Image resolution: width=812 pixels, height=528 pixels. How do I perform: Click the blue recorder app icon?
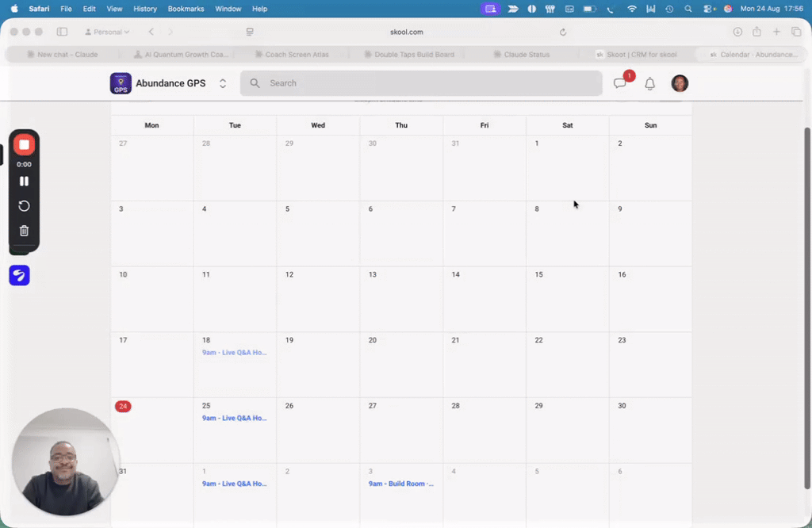click(x=19, y=275)
